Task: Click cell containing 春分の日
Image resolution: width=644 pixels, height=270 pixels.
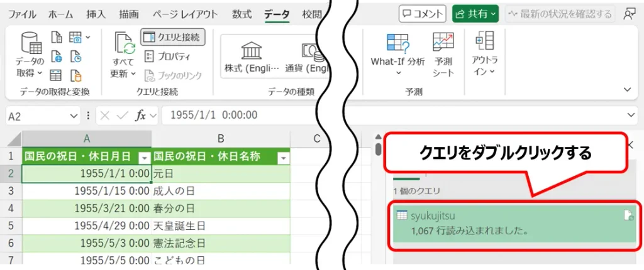Action: (x=221, y=208)
